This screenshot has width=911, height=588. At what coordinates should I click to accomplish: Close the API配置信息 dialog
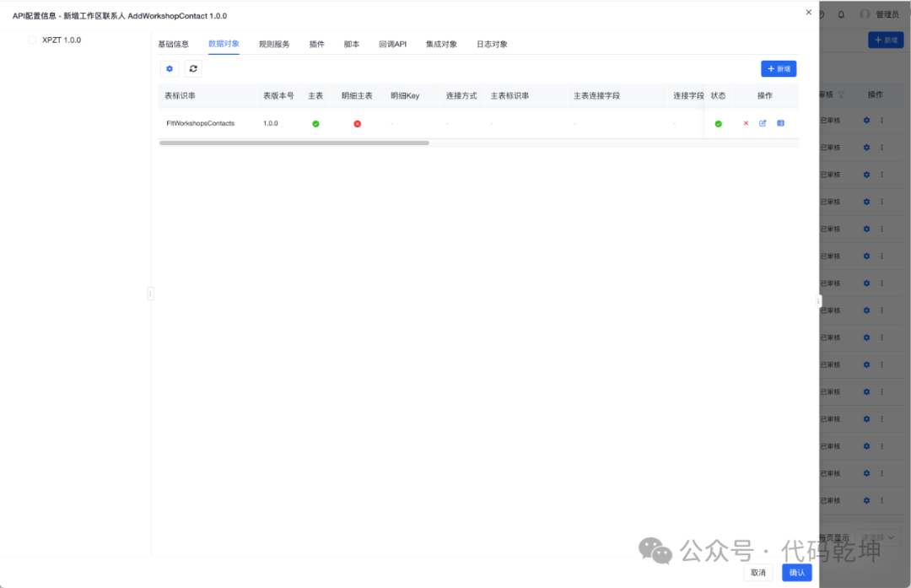point(809,12)
